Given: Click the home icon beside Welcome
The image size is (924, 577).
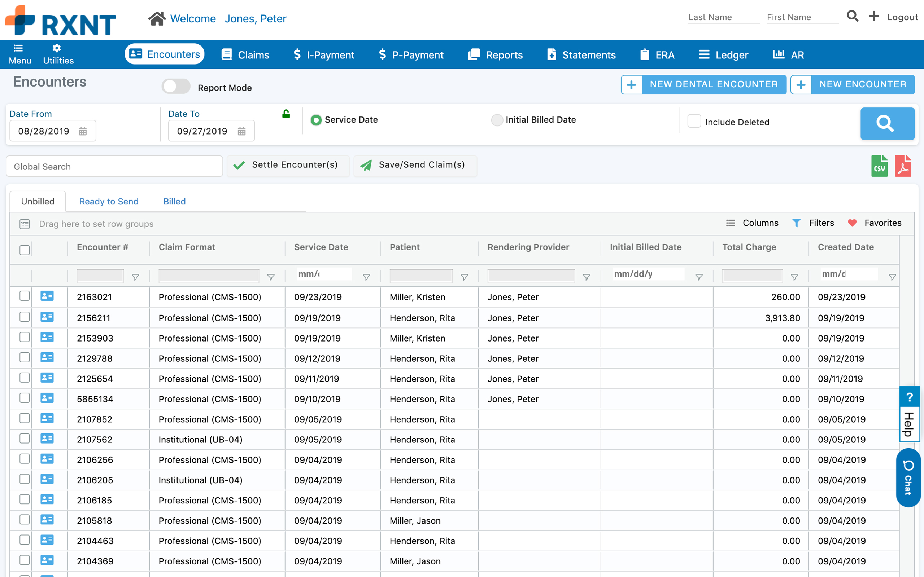Looking at the screenshot, I should pos(157,18).
